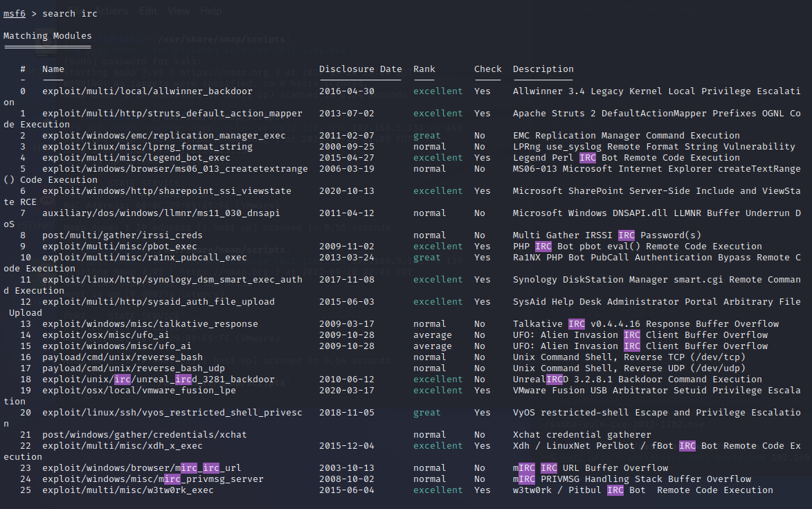The image size is (812, 509).
Task: Click 'LPRng use_syslog Remote Format String' description
Action: click(654, 147)
